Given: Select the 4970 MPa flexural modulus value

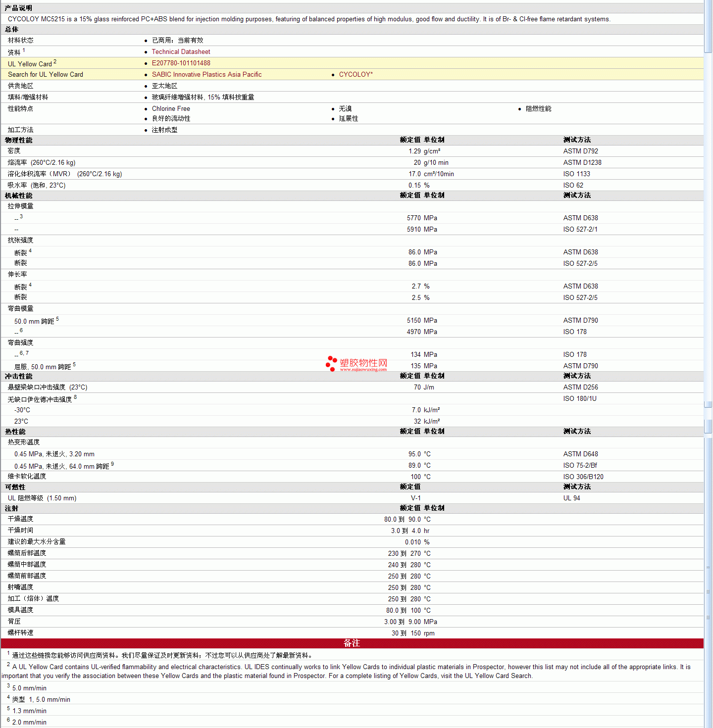Looking at the screenshot, I should tap(422, 332).
